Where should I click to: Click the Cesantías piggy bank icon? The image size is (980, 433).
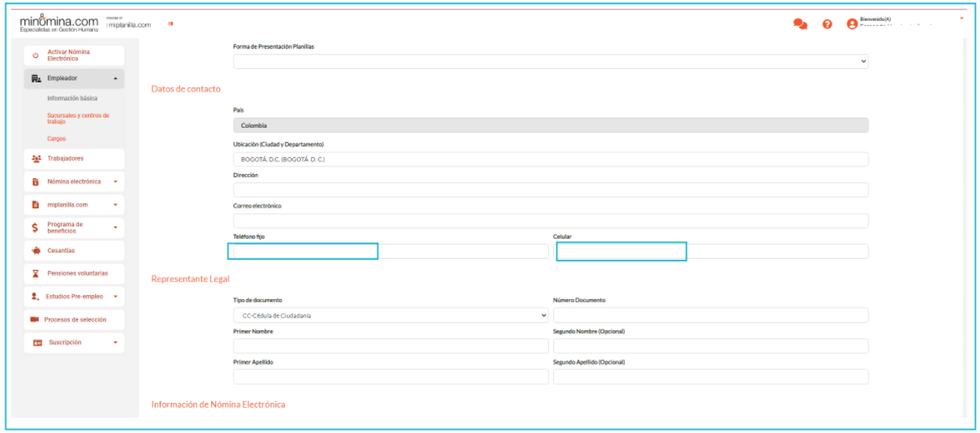click(x=35, y=251)
